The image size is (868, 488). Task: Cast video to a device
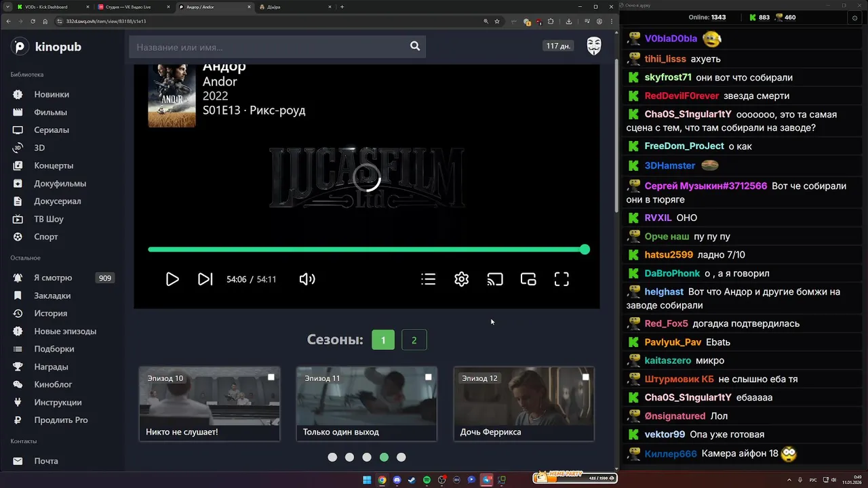coord(495,279)
